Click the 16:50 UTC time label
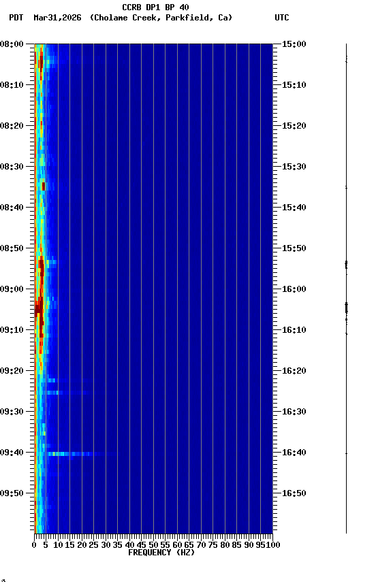 click(x=294, y=494)
